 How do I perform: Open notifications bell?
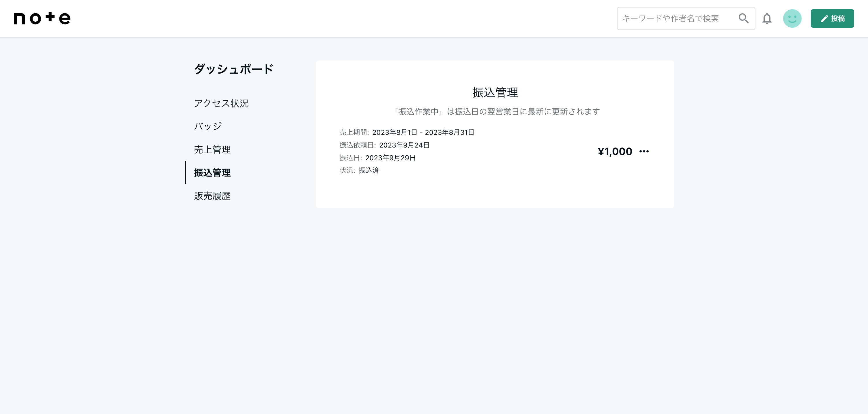767,18
